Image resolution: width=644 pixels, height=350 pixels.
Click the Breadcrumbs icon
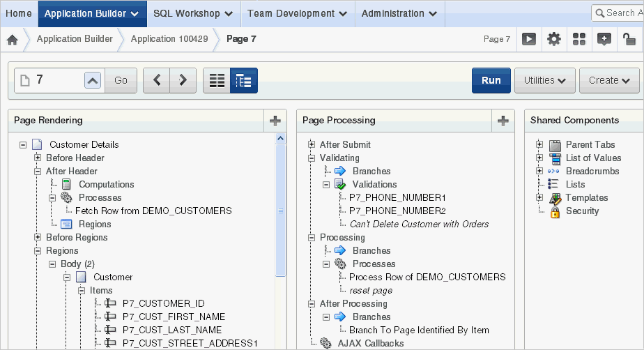tap(553, 172)
